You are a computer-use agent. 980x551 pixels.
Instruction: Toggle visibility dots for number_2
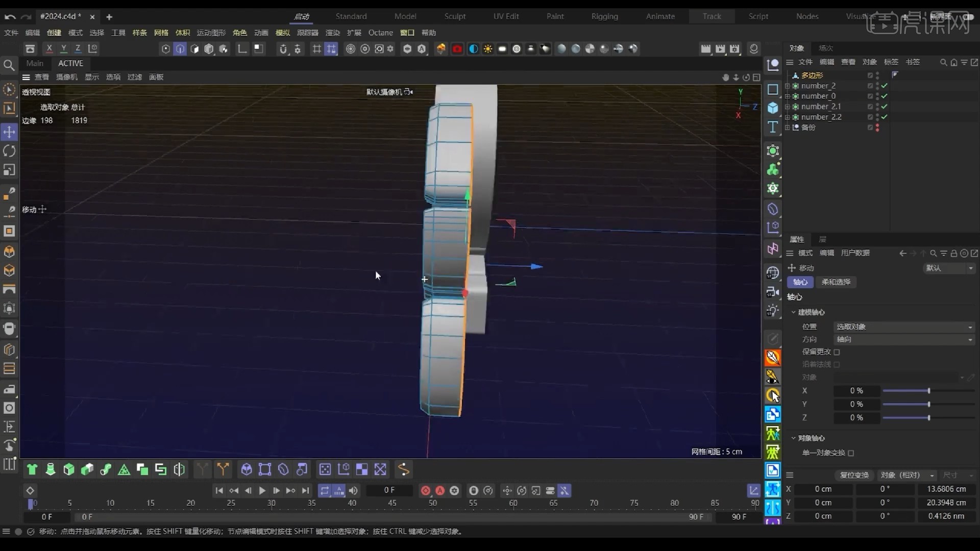point(877,86)
